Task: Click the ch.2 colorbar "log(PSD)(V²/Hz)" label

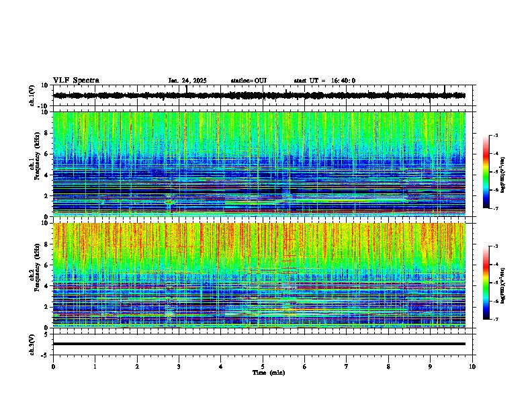Action: pyautogui.click(x=503, y=285)
